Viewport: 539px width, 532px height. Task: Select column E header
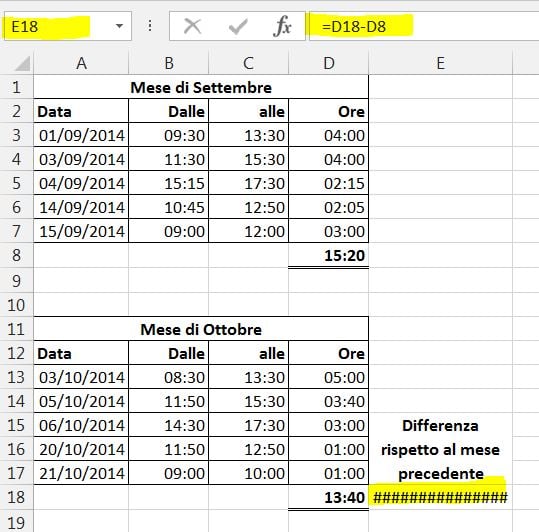coord(440,63)
